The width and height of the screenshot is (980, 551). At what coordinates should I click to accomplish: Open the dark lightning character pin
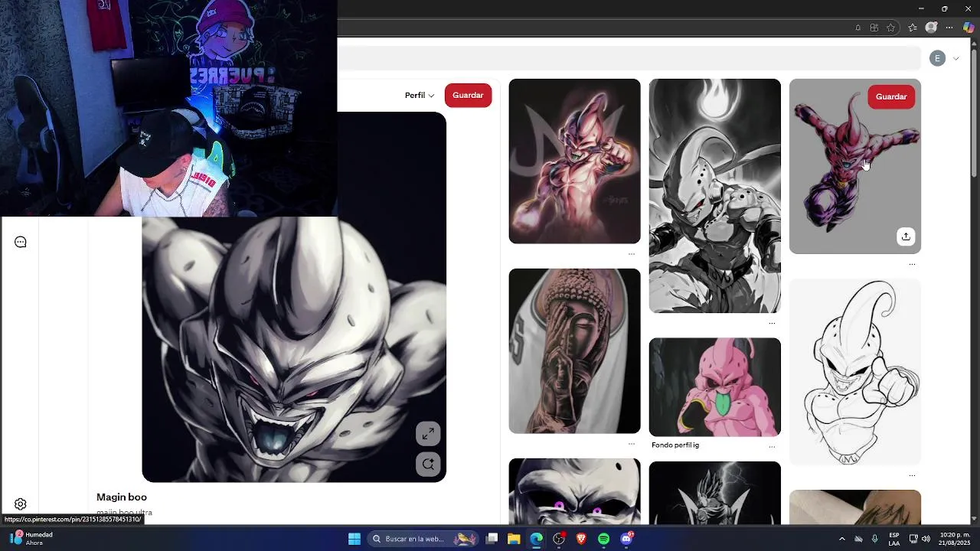(x=715, y=493)
